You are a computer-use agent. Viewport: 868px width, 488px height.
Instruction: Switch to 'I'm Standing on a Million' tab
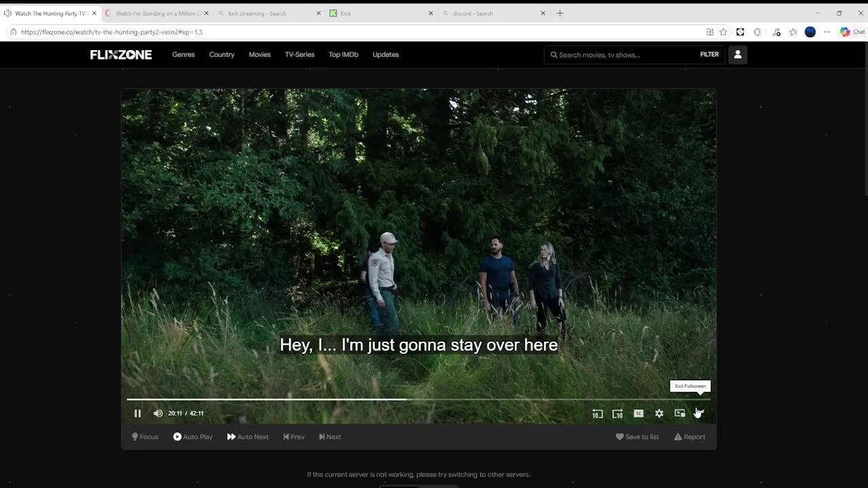click(x=157, y=13)
